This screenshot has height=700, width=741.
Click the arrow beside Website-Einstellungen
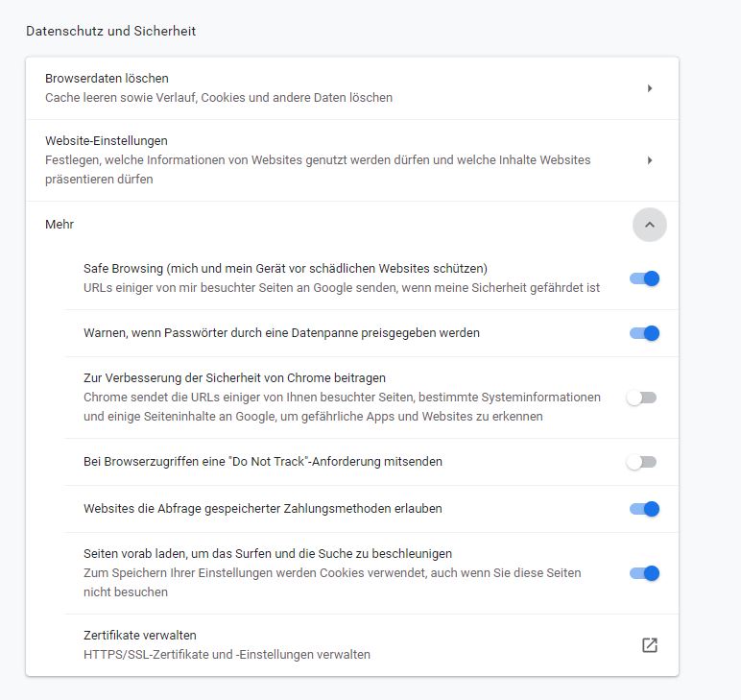(650, 160)
